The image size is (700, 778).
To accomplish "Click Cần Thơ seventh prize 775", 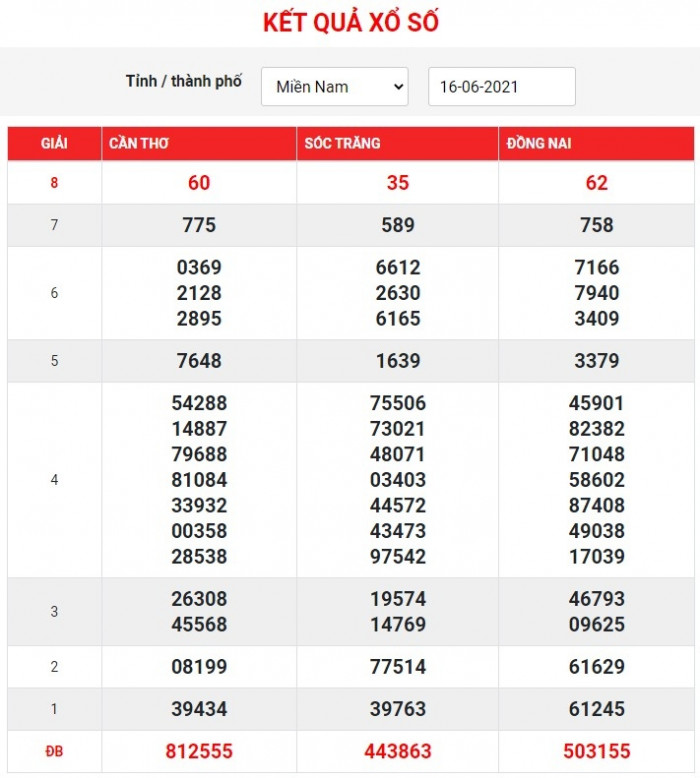I will click(199, 225).
